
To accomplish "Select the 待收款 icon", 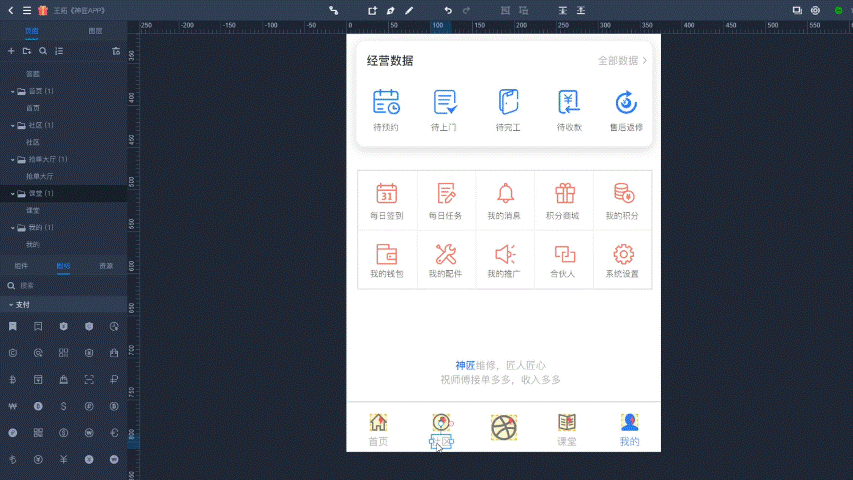I will coord(568,102).
